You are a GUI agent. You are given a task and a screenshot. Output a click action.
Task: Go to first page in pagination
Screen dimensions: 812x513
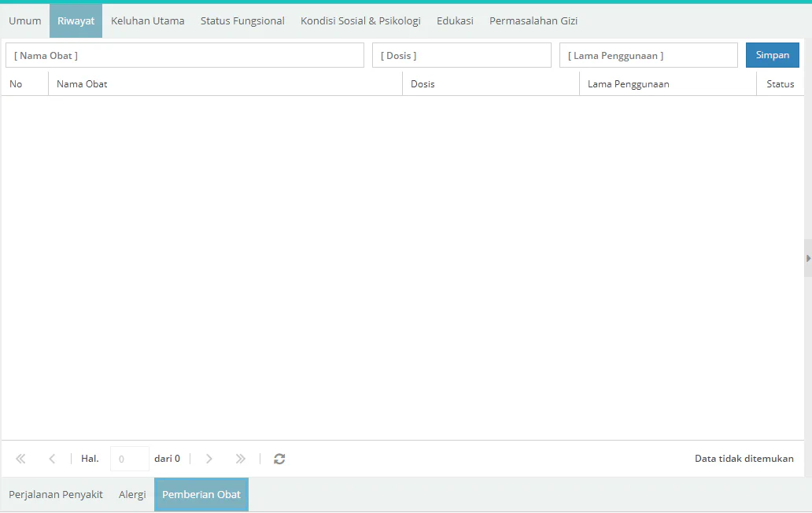[20, 459]
